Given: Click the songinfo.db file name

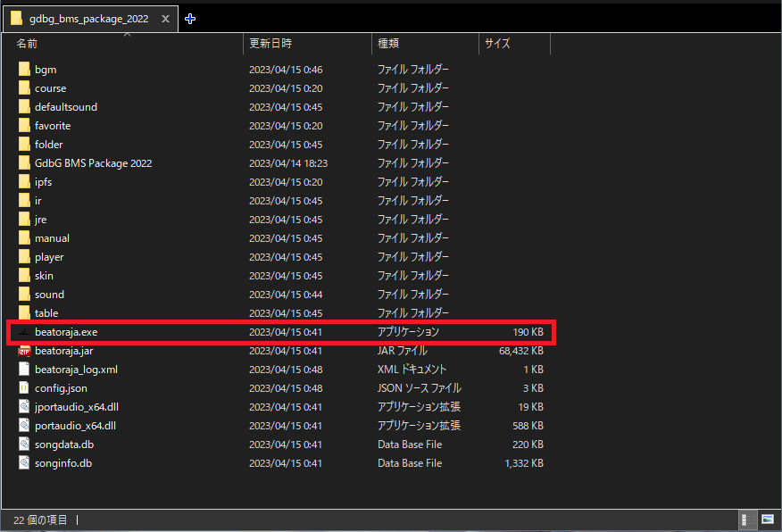Looking at the screenshot, I should [x=62, y=463].
